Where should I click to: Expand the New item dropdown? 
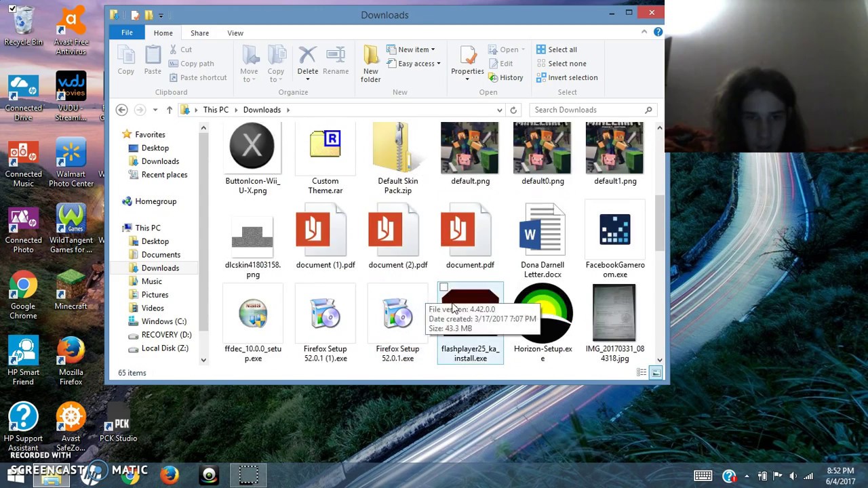(x=411, y=49)
